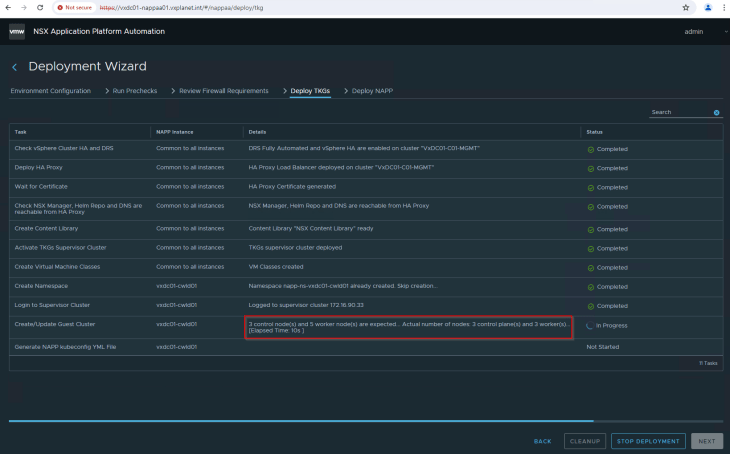The height and width of the screenshot is (454, 730).
Task: Bookmark this page with star icon
Action: tap(686, 7)
